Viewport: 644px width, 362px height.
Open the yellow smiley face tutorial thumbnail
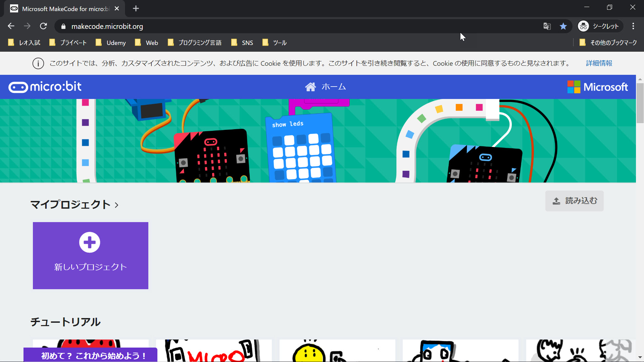point(337,351)
